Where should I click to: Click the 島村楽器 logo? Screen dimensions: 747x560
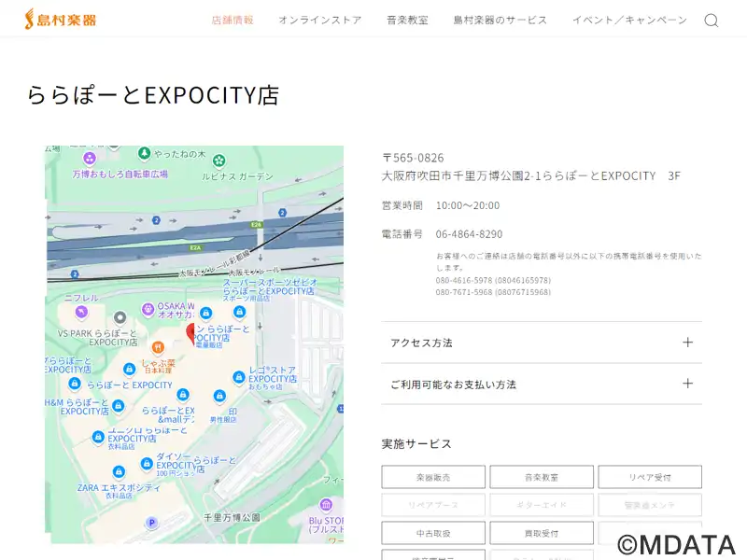(x=61, y=20)
